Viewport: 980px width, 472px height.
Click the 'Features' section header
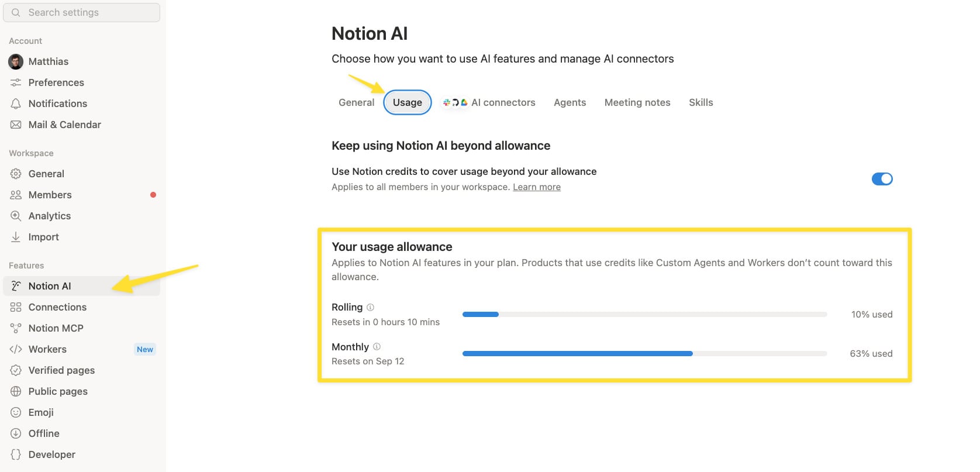[26, 266]
